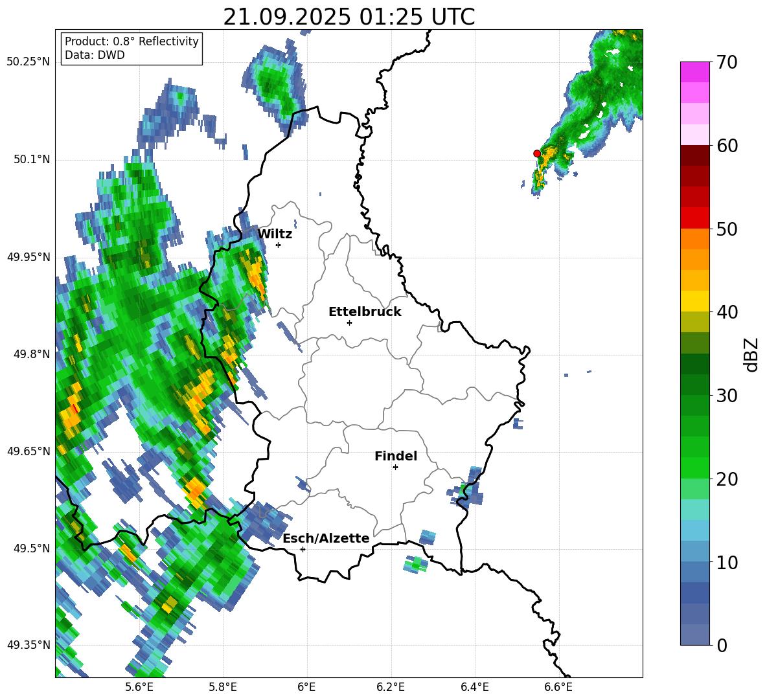Click the Ettelbruck city cross marker
Screen dimensions: 767x700
point(349,322)
